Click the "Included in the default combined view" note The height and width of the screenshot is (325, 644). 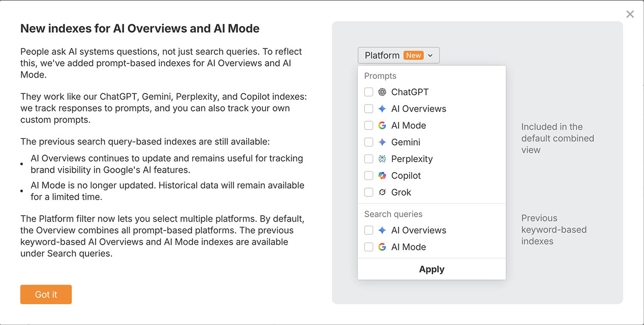tap(557, 139)
